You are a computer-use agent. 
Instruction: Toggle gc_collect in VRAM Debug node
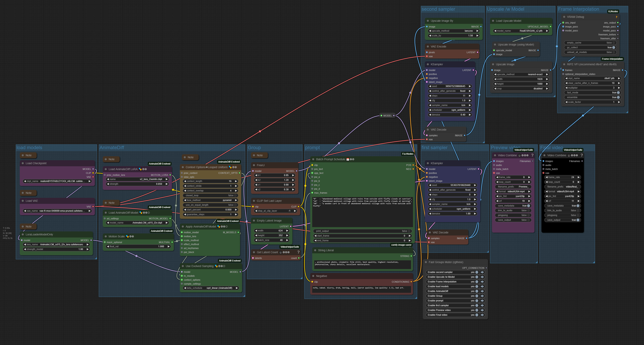click(614, 47)
